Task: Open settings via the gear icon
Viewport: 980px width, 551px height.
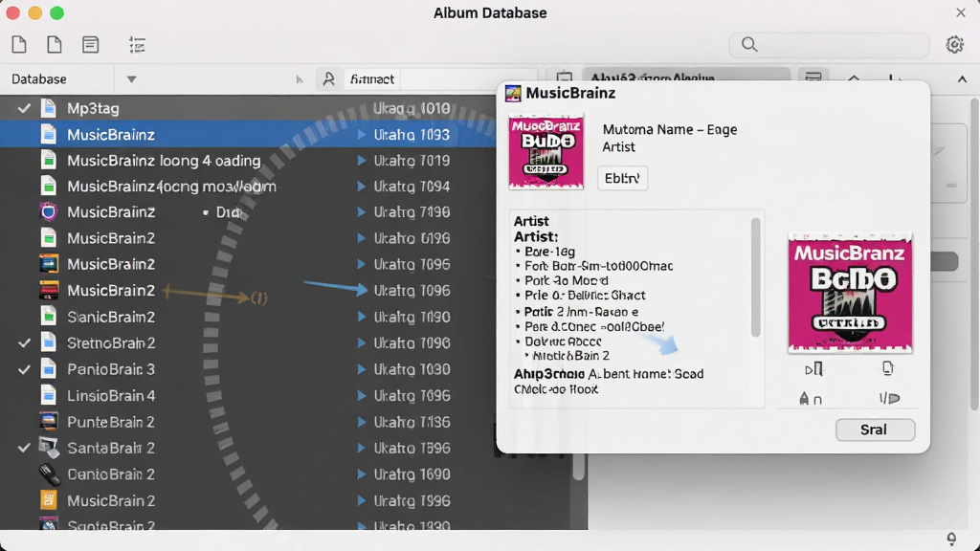Action: click(954, 44)
